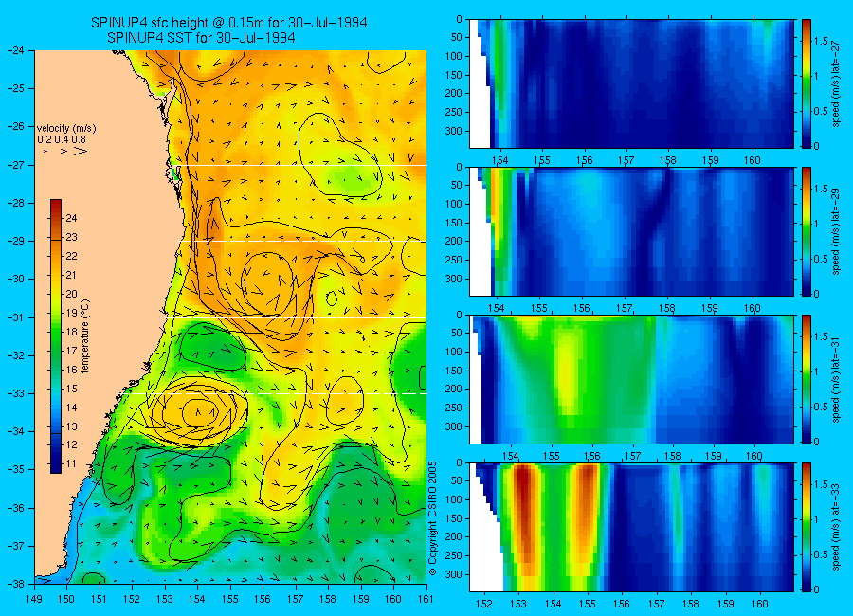This screenshot has width=853, height=616.
Task: Open the lat=-29 speed section panel
Action: coord(631,232)
